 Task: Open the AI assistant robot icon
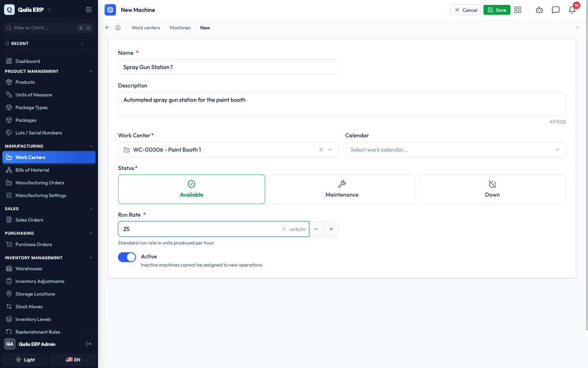pyautogui.click(x=539, y=10)
